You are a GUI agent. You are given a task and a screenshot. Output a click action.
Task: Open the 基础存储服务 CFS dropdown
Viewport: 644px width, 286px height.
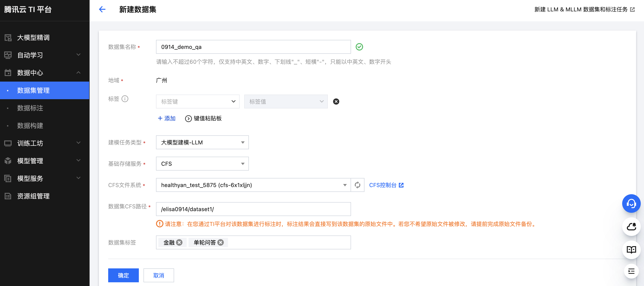point(202,164)
